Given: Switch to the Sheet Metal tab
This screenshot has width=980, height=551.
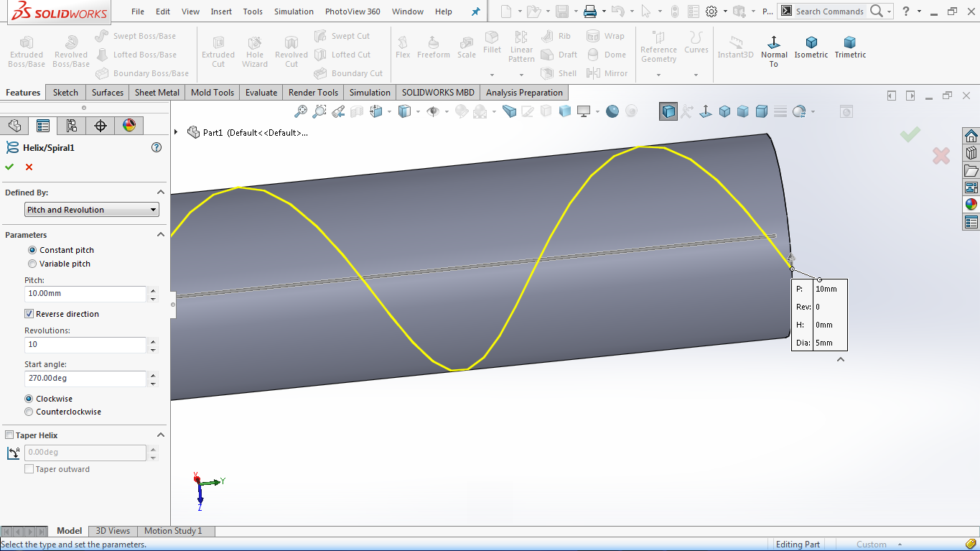Looking at the screenshot, I should coord(157,92).
